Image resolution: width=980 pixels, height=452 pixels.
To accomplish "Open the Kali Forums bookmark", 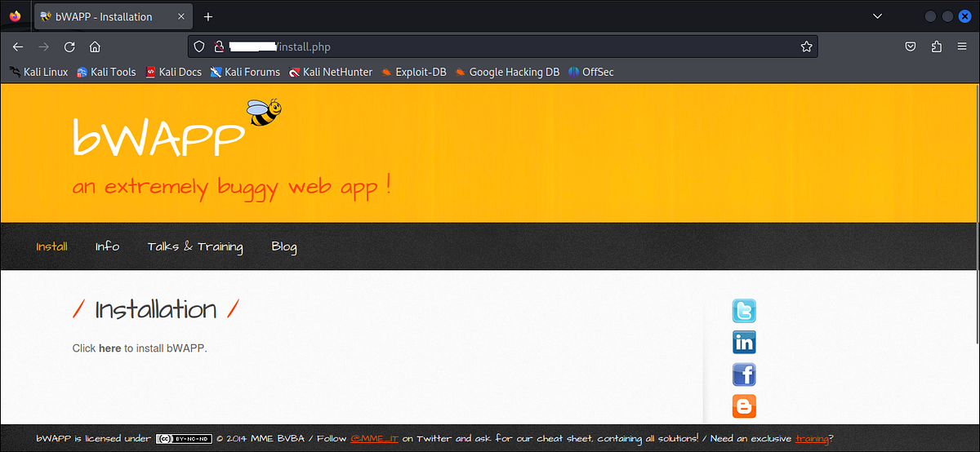I will tap(245, 72).
